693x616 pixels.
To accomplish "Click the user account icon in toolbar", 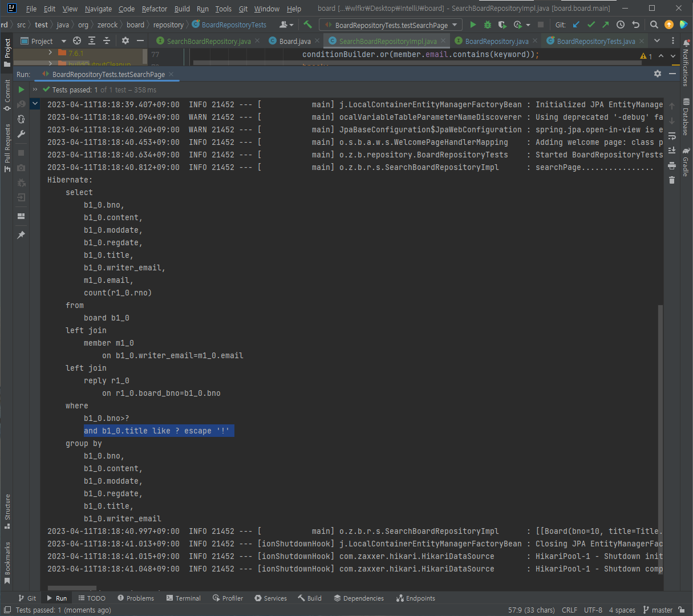I will tap(283, 25).
